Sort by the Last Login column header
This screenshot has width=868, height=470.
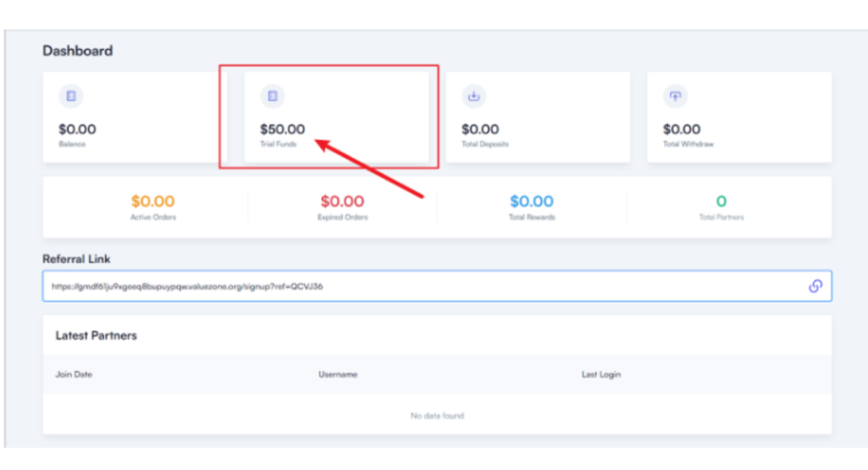601,374
